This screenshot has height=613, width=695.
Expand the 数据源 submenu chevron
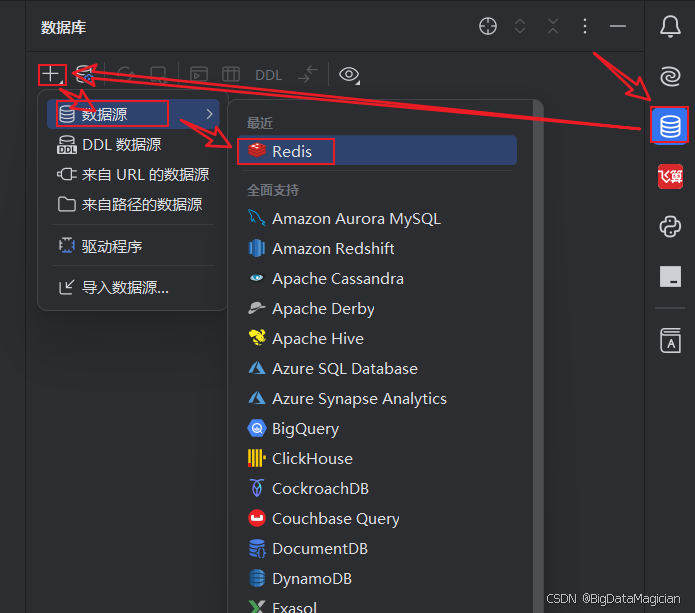210,114
